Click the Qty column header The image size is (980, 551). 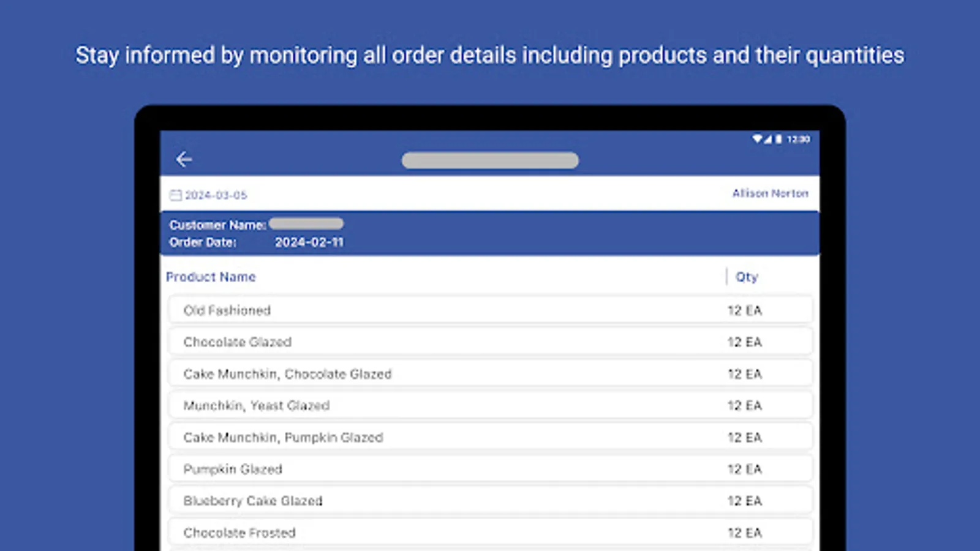pos(746,277)
